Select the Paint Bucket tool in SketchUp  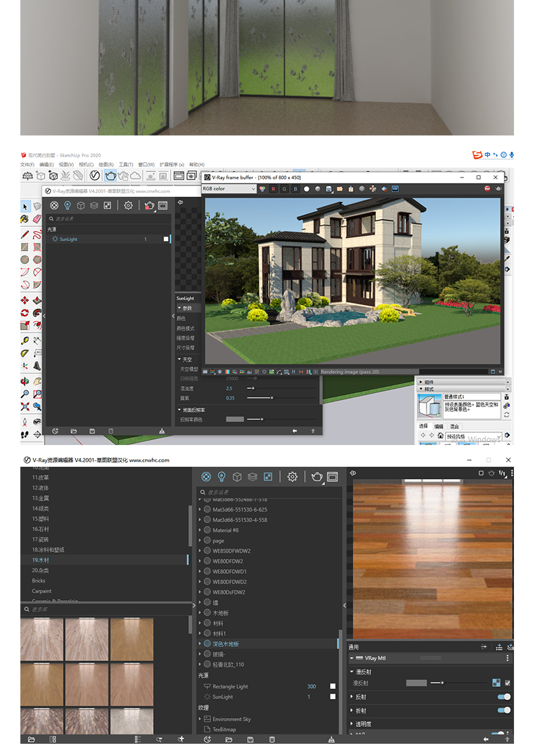click(x=24, y=219)
